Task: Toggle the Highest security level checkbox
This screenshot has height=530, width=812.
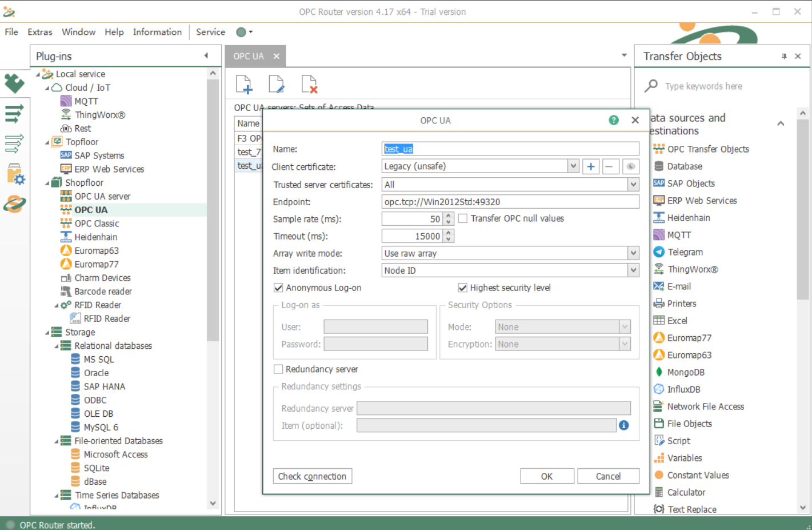Action: (x=463, y=288)
